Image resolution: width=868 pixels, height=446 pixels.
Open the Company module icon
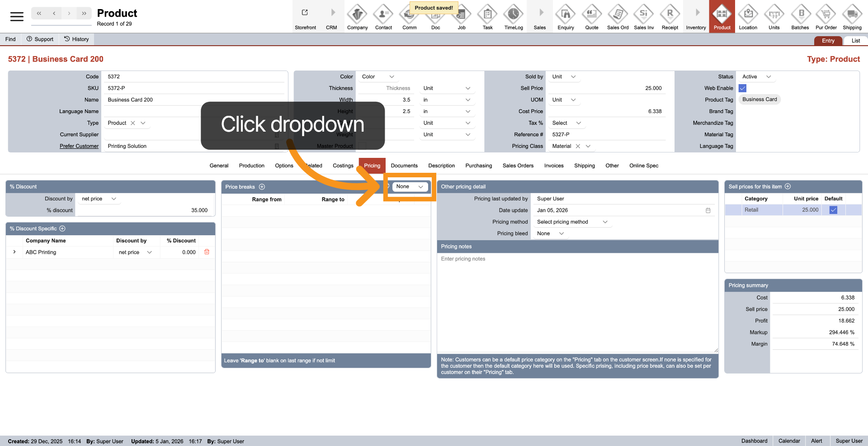click(x=357, y=17)
